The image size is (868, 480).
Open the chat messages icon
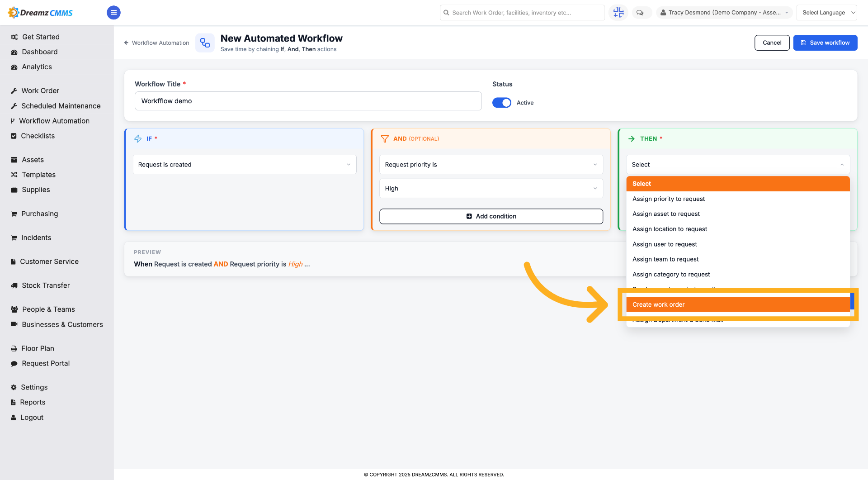(640, 13)
